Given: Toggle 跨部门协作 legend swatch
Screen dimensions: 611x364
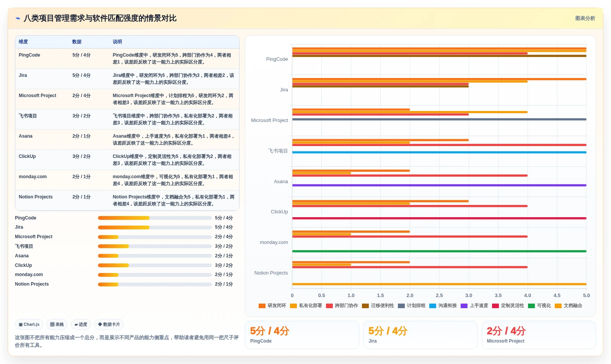Looking at the screenshot, I should (329, 306).
